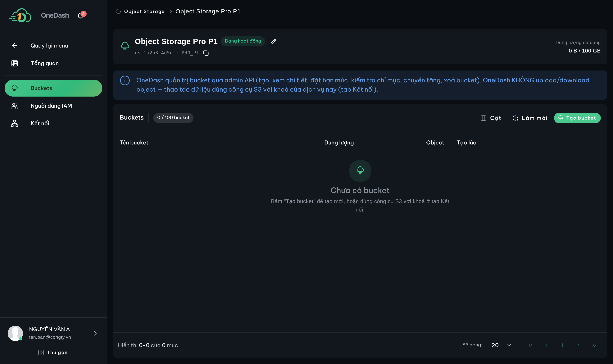
Task: Click the Chưa có bucket heading
Action: click(360, 190)
